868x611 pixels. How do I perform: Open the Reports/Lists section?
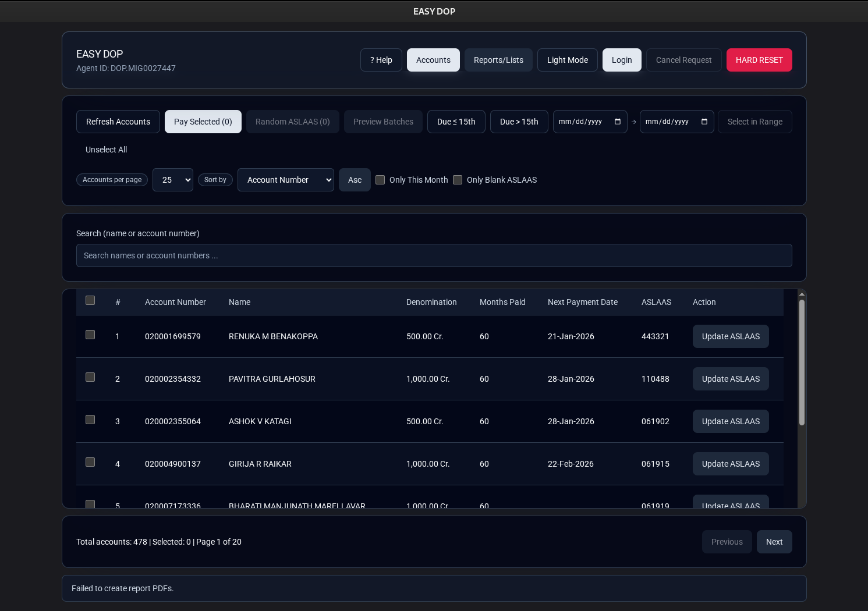pos(498,60)
